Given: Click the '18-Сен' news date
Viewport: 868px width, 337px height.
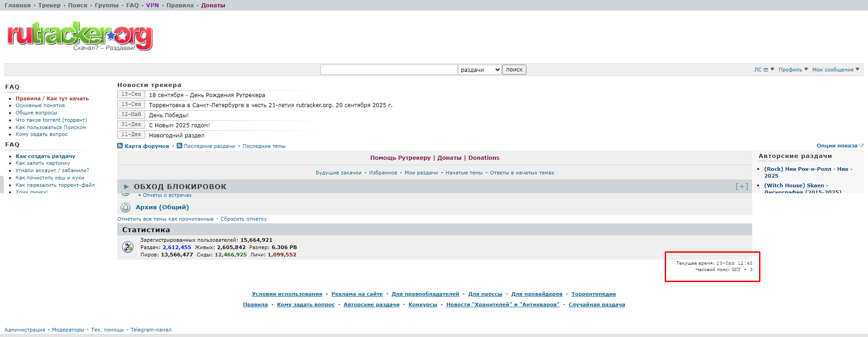Looking at the screenshot, I should 131,94.
